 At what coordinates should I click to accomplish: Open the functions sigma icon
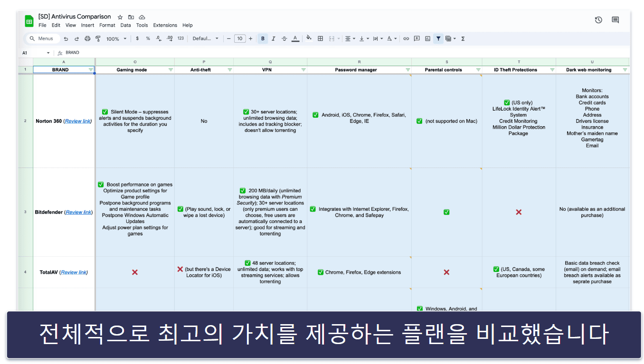click(463, 39)
